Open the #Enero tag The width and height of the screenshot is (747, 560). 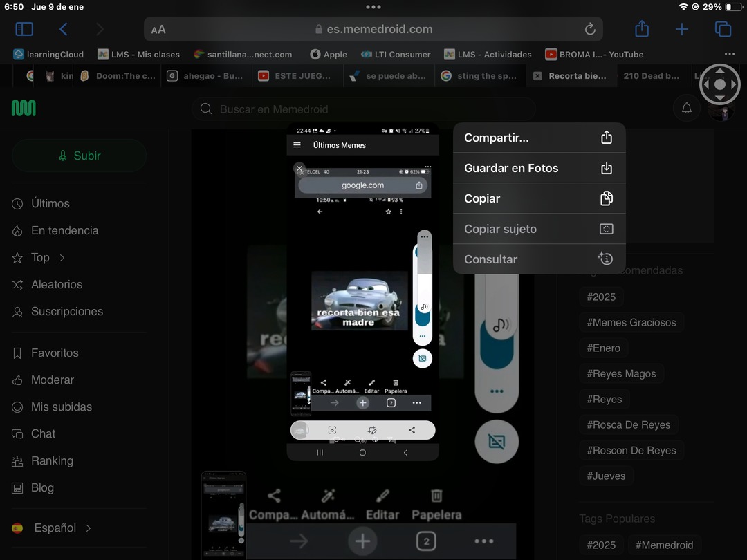tap(604, 348)
